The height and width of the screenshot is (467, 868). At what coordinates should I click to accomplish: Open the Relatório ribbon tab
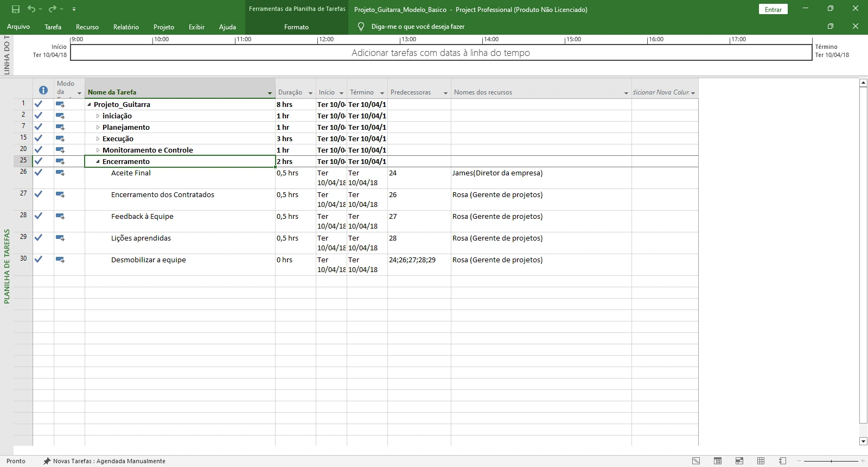126,27
